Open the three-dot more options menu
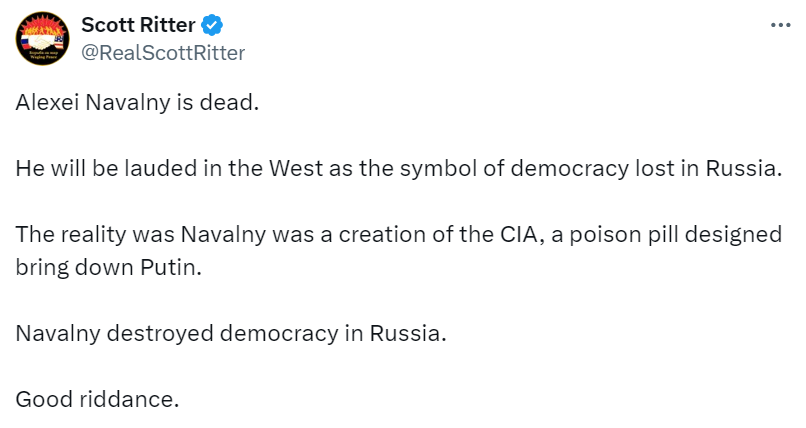 click(x=780, y=26)
